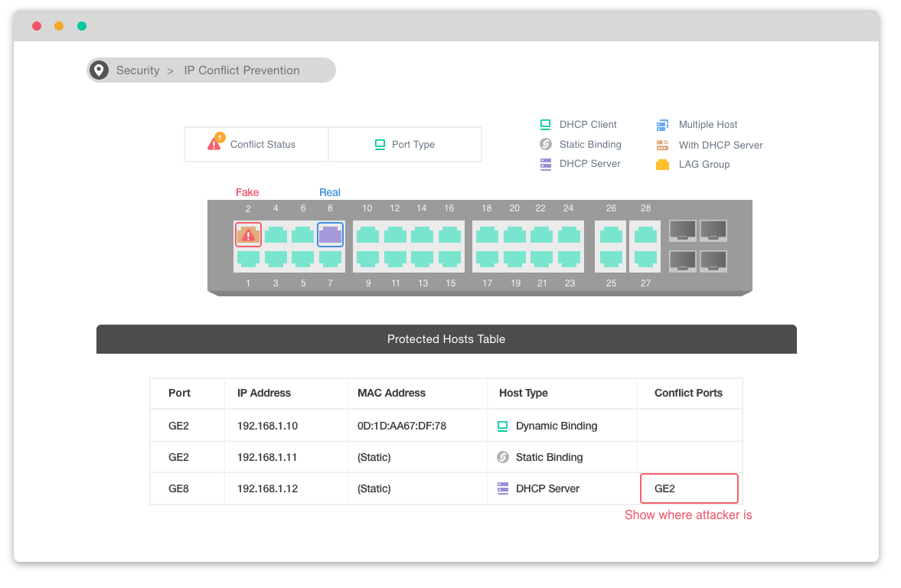Click the DHCP Client legend icon

coord(545,125)
